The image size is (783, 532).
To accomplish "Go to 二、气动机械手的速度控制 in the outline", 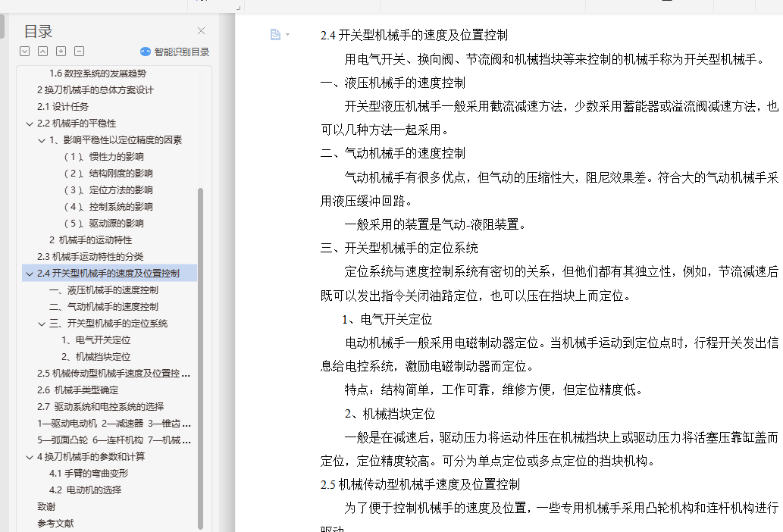I will 104,307.
